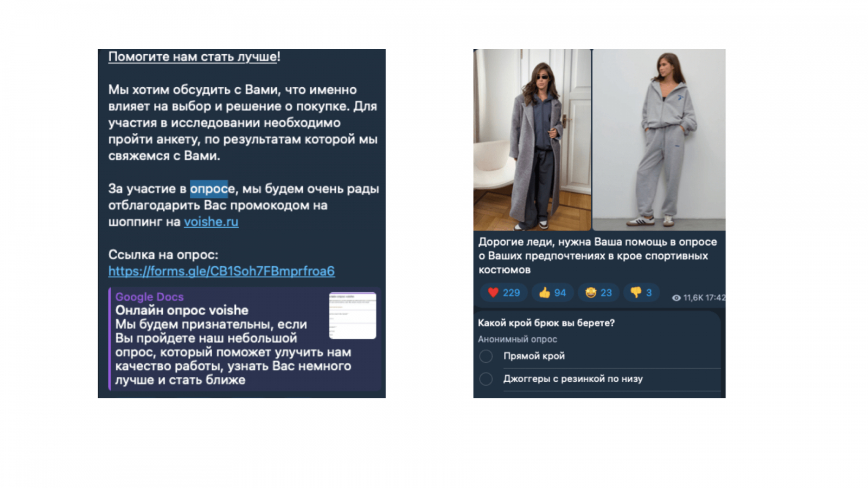This screenshot has width=868, height=488.
Task: Click the thumbs down reaction with 3
Action: [x=641, y=293]
